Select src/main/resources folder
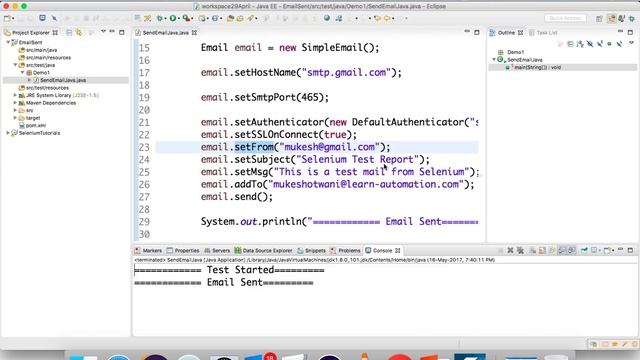640x360 pixels. click(48, 58)
